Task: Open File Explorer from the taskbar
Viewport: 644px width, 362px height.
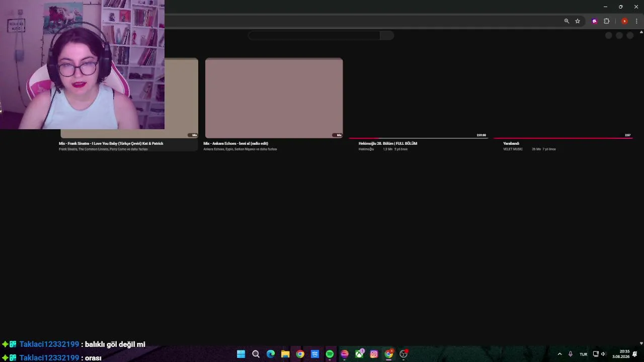Action: pos(285,354)
